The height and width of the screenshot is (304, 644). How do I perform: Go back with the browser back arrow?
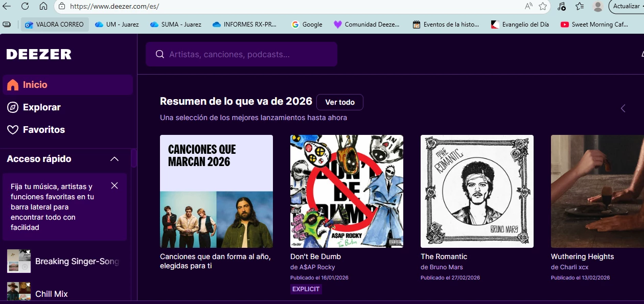click(6, 6)
